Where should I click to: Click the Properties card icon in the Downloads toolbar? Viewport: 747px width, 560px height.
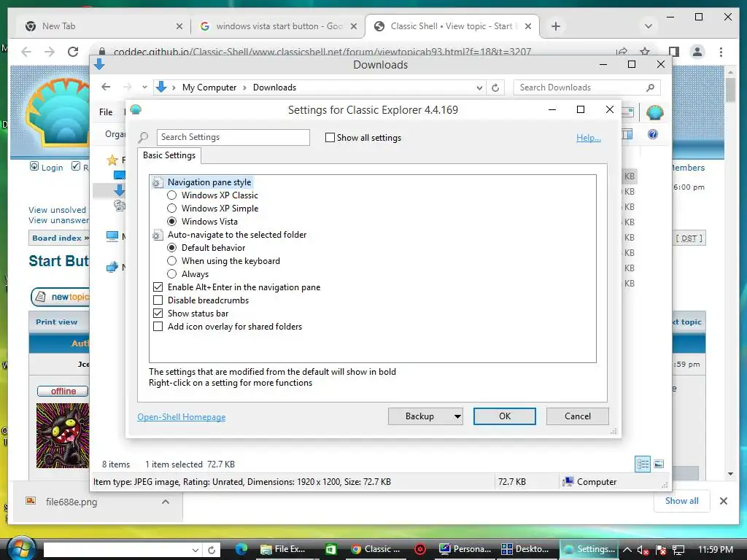pos(627,112)
